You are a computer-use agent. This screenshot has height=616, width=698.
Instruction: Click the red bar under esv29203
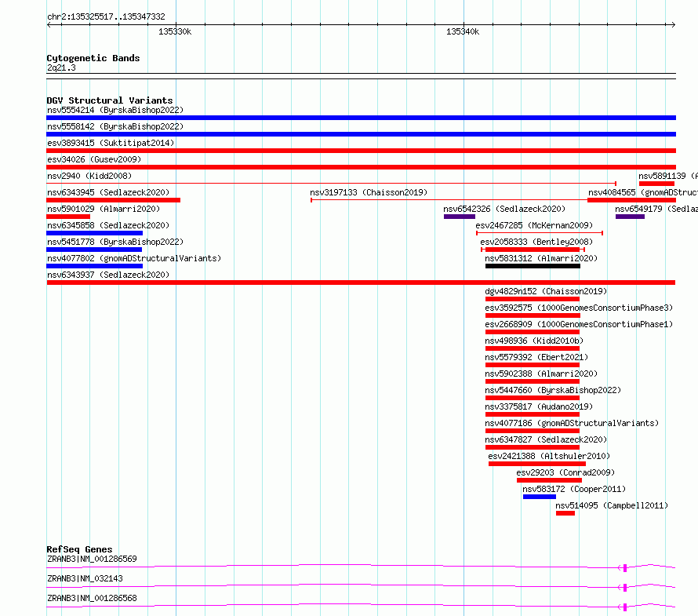(549, 480)
